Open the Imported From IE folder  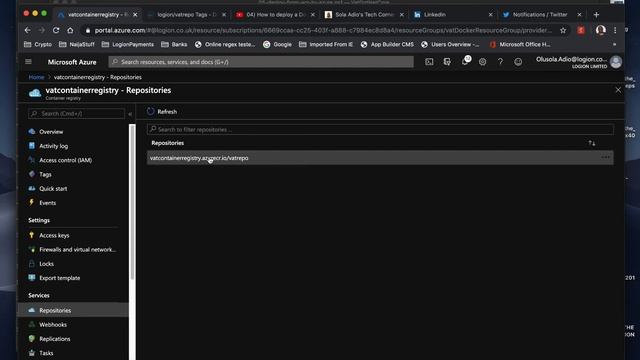click(326, 44)
